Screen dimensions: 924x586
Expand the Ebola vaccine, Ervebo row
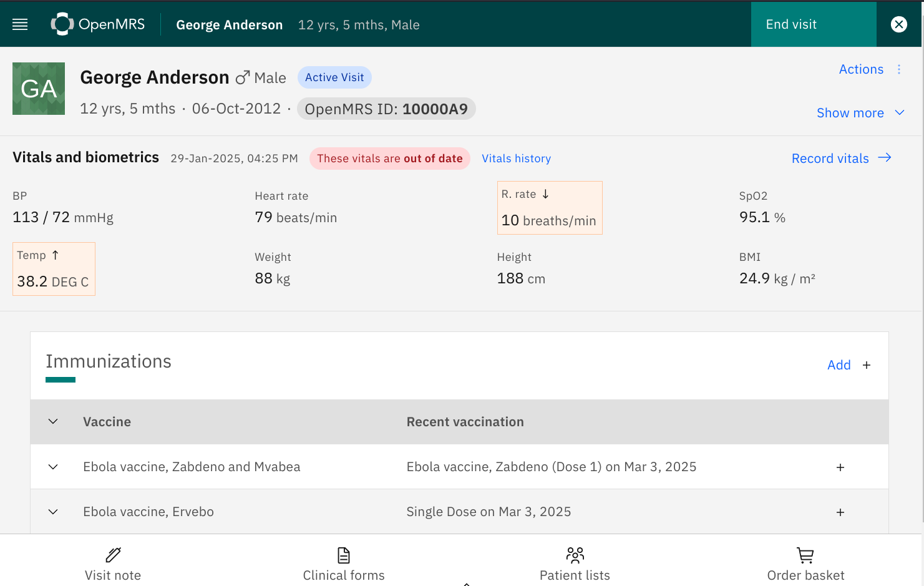tap(53, 512)
